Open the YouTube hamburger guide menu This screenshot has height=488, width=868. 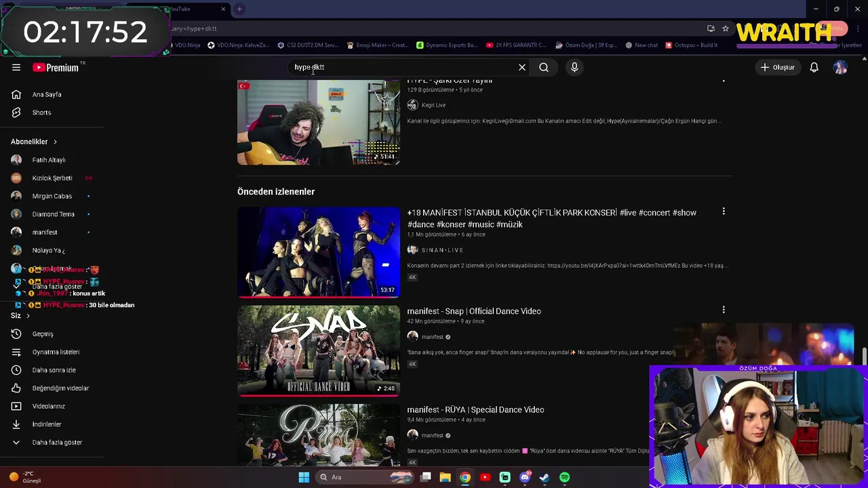pos(16,67)
